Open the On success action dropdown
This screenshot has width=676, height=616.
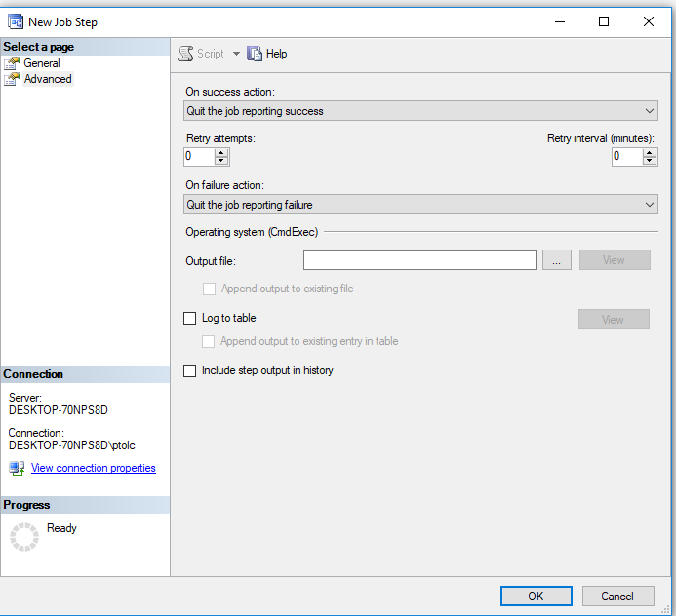[x=420, y=111]
